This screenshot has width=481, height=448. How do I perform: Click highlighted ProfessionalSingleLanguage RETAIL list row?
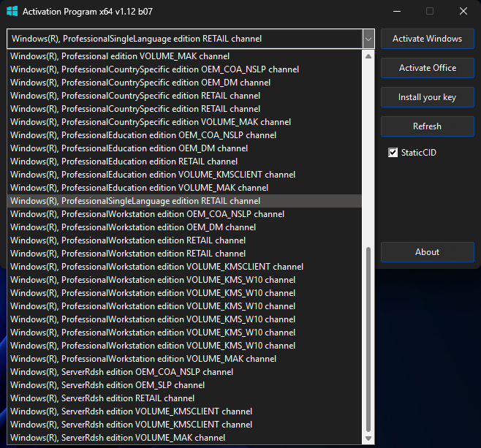coord(184,201)
